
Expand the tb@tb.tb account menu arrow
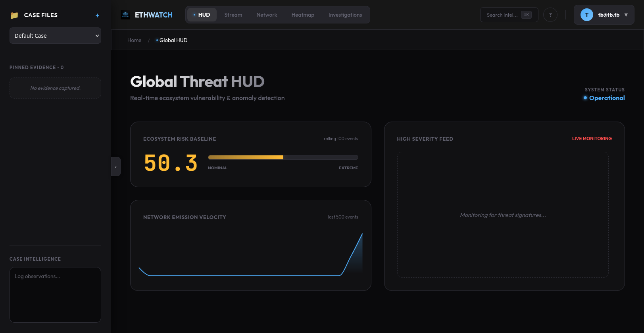click(626, 15)
